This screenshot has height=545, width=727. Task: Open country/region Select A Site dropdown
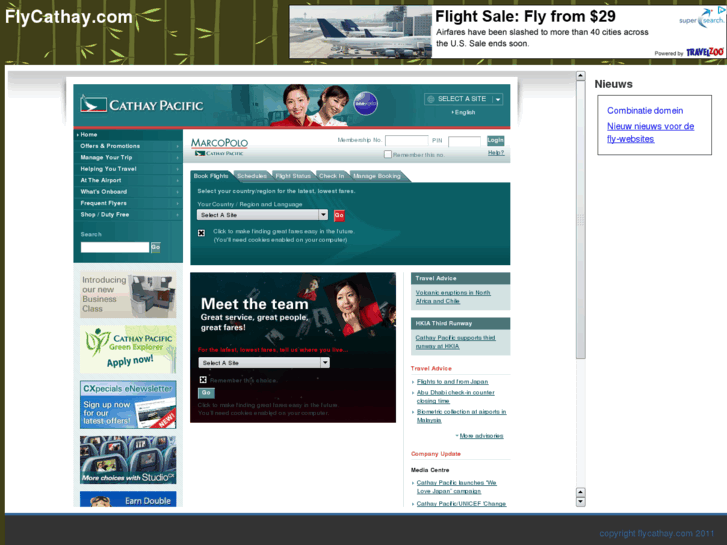(x=262, y=215)
